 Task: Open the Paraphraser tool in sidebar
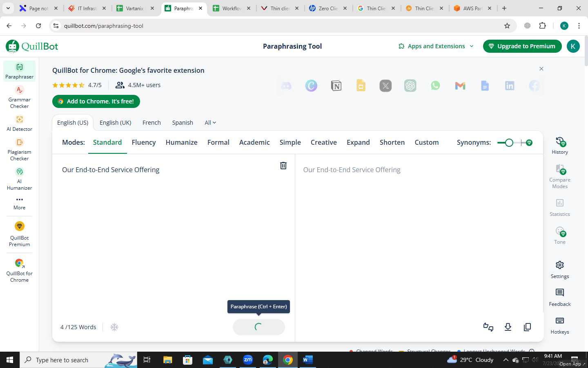point(19,71)
